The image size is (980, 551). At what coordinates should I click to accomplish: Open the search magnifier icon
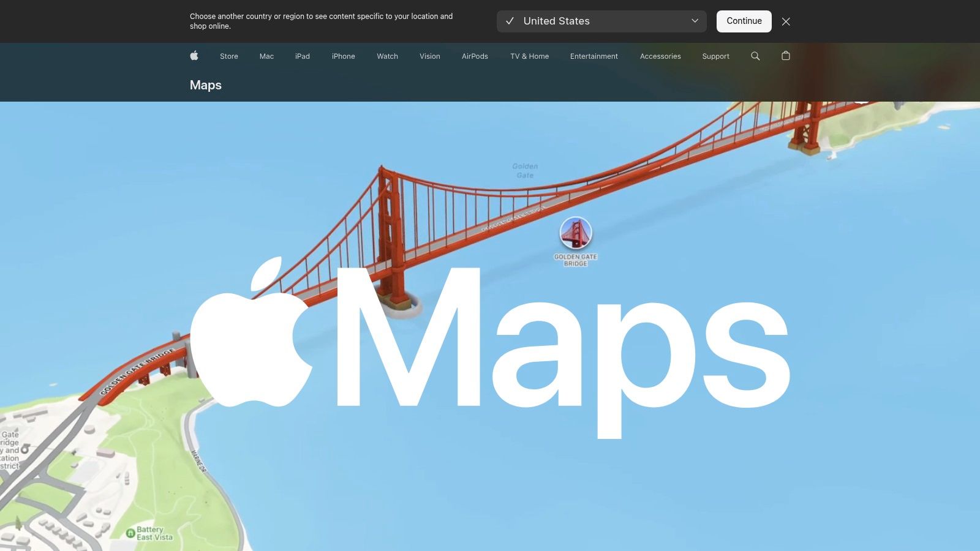[755, 56]
